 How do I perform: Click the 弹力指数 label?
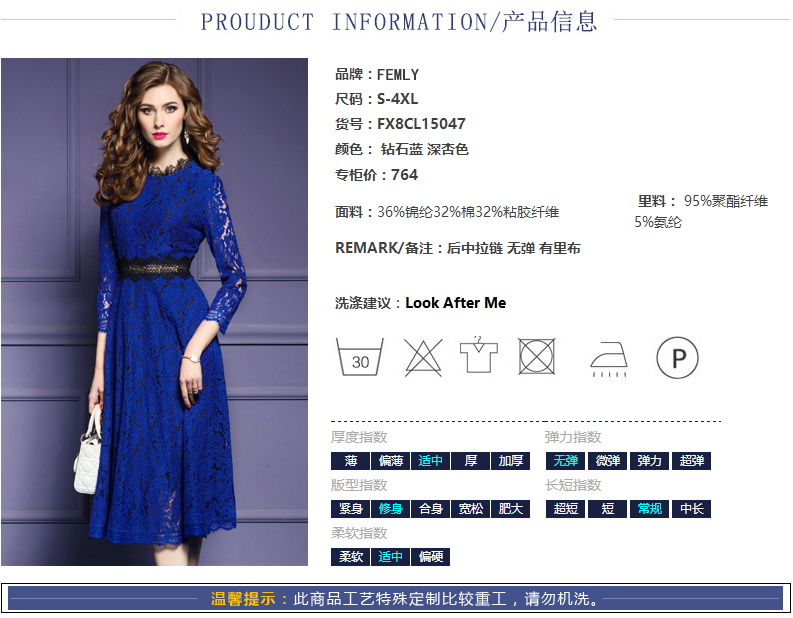point(573,437)
